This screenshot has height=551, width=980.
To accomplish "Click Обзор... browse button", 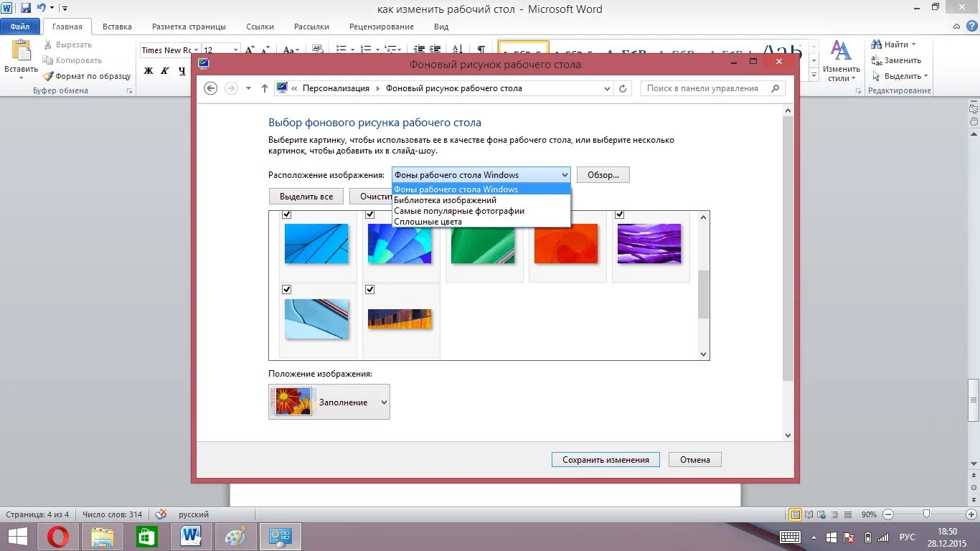I will (603, 175).
